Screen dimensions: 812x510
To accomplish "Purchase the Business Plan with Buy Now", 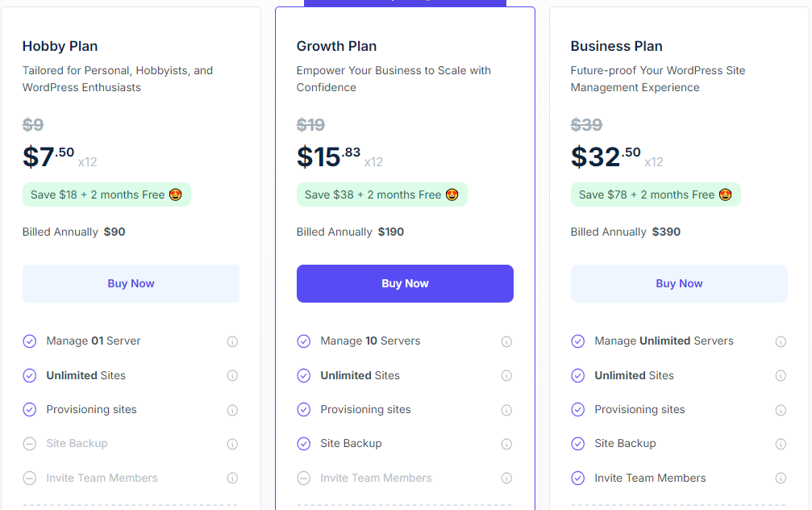I will [679, 283].
